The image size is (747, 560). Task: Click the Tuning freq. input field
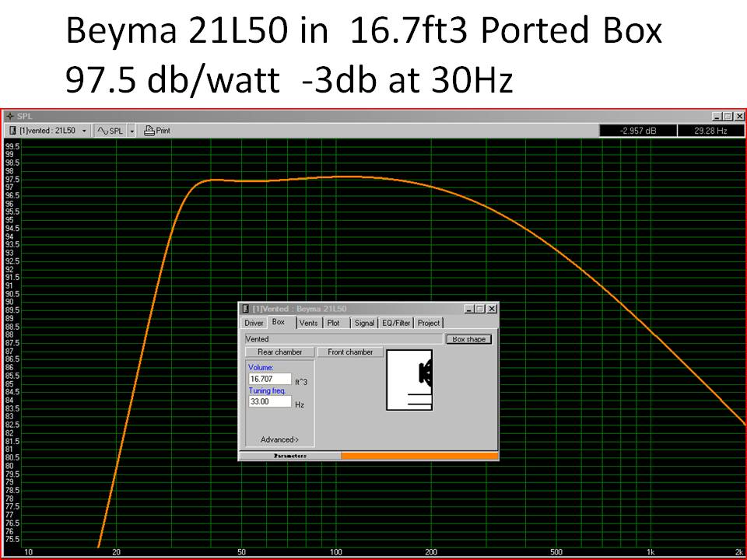(270, 401)
